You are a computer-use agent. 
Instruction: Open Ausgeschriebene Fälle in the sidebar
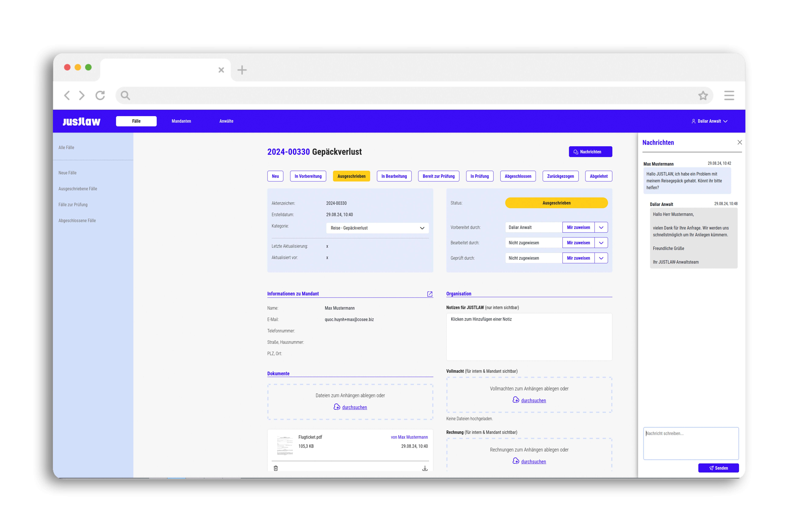[78, 189]
